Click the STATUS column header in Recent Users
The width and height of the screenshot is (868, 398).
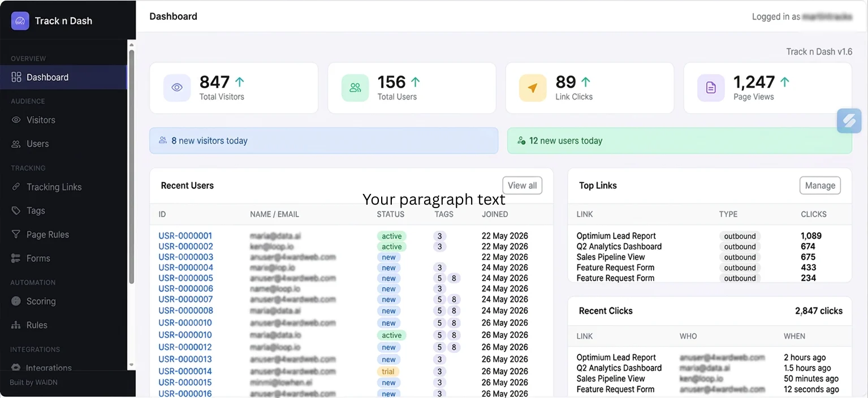391,214
